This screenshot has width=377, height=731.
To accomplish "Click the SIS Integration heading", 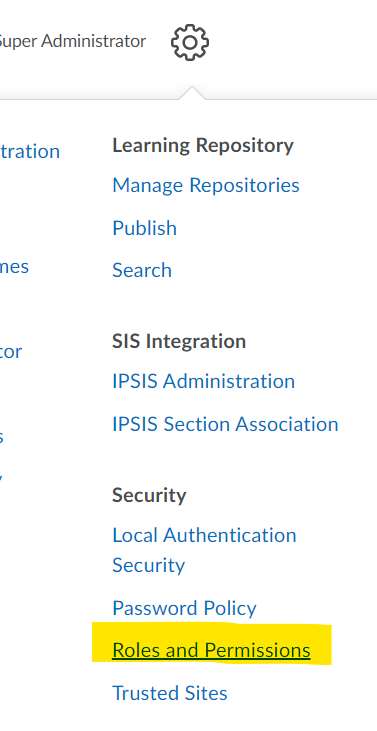I will pyautogui.click(x=178, y=341).
